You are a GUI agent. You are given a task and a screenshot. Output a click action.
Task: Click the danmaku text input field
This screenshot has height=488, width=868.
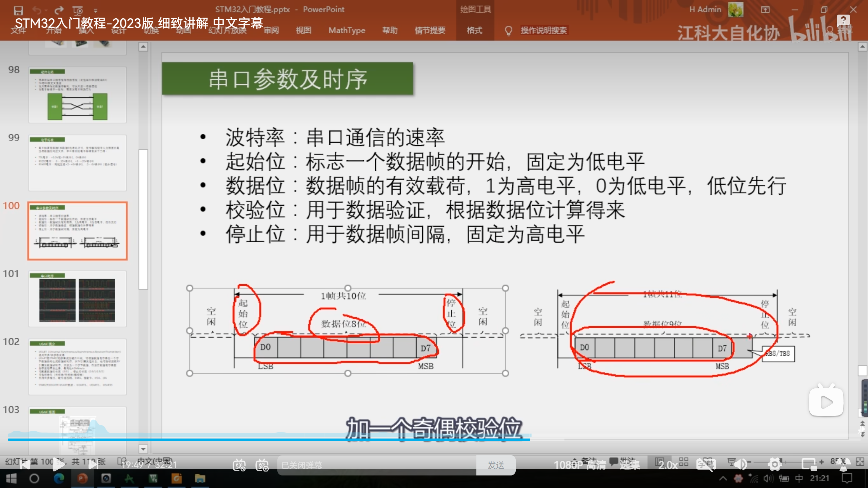[x=376, y=465]
